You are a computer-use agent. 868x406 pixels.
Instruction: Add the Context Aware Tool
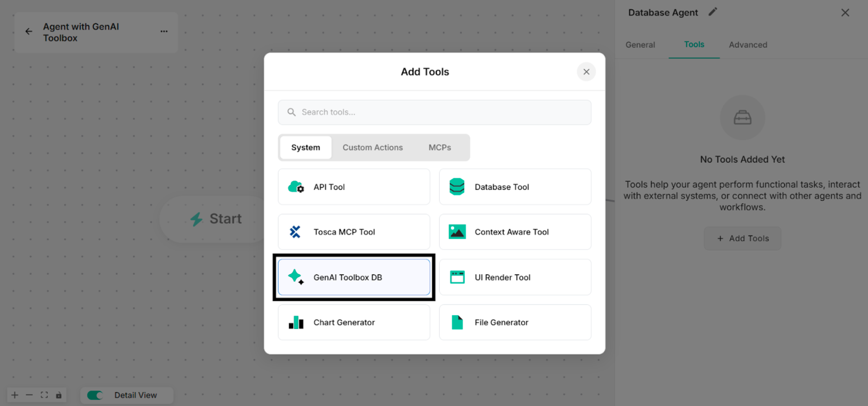point(515,232)
